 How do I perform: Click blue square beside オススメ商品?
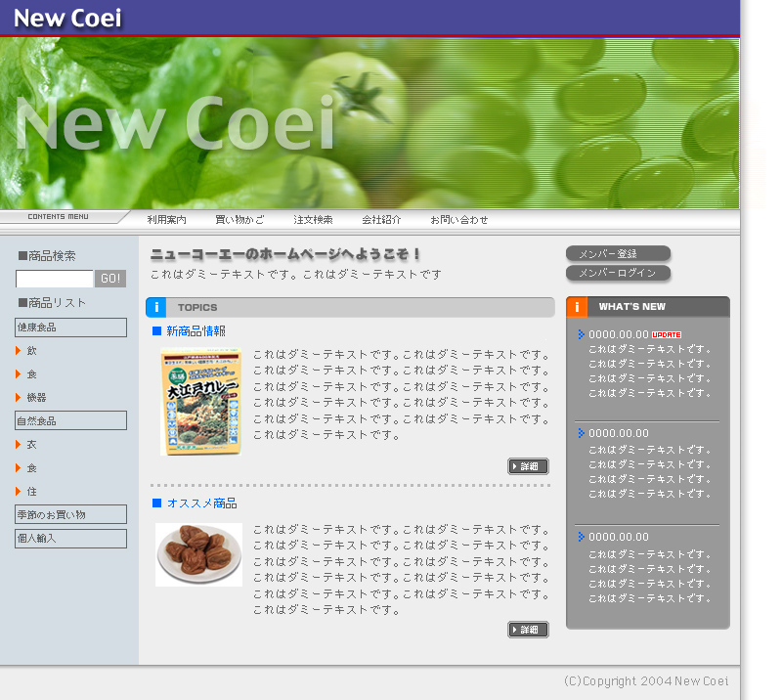click(156, 503)
